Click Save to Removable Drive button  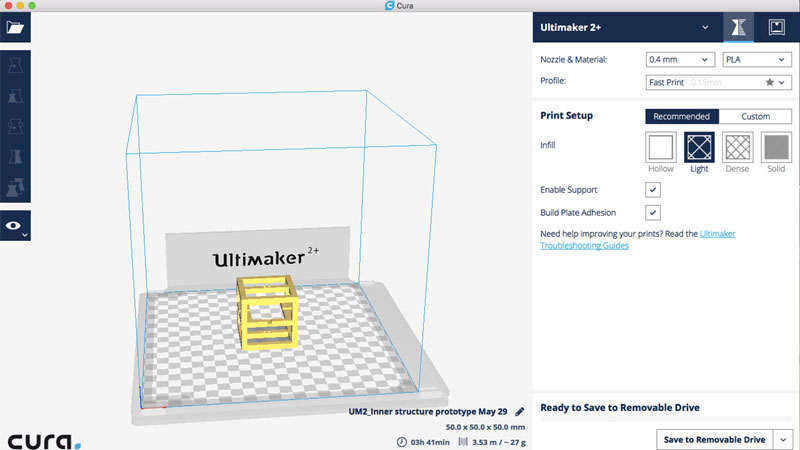714,439
